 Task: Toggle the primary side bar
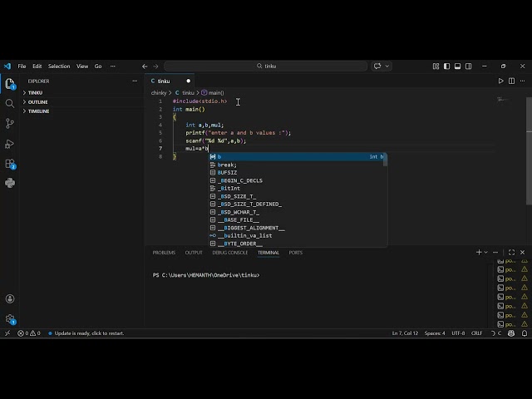(447, 66)
